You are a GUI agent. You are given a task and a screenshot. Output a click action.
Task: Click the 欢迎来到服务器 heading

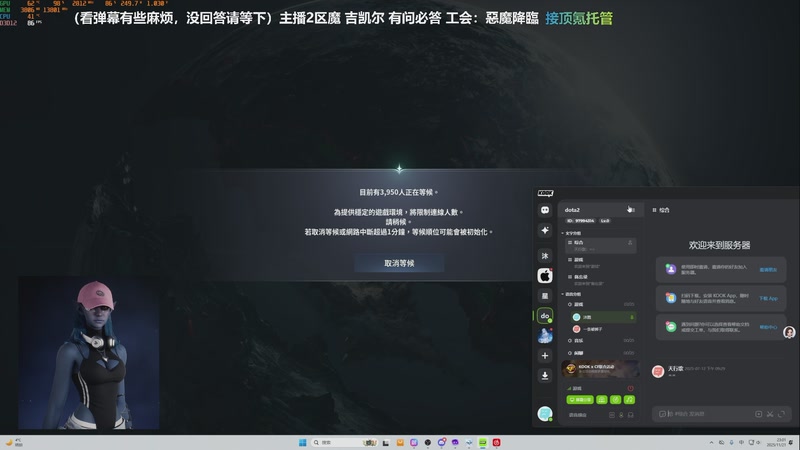pyautogui.click(x=719, y=245)
